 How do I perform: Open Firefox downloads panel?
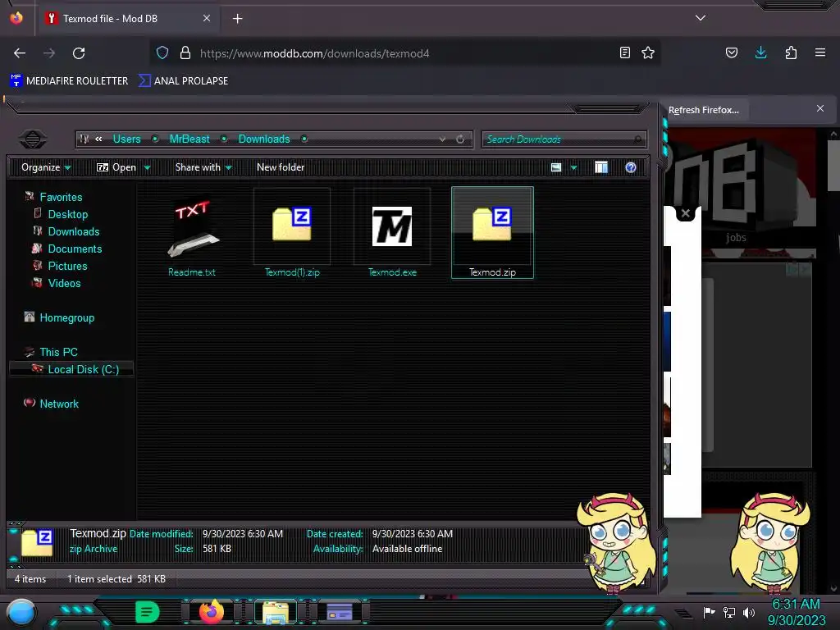click(760, 52)
